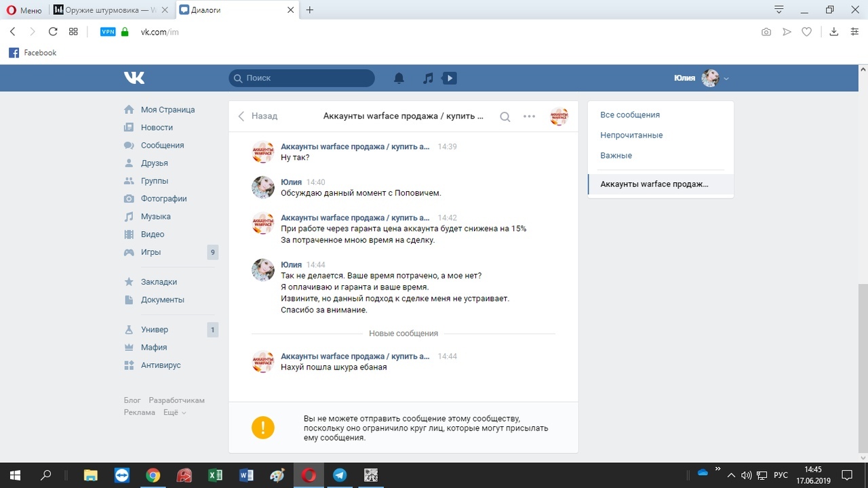This screenshot has height=488, width=868.
Task: Toggle the Opera VPN badge
Action: [x=108, y=32]
